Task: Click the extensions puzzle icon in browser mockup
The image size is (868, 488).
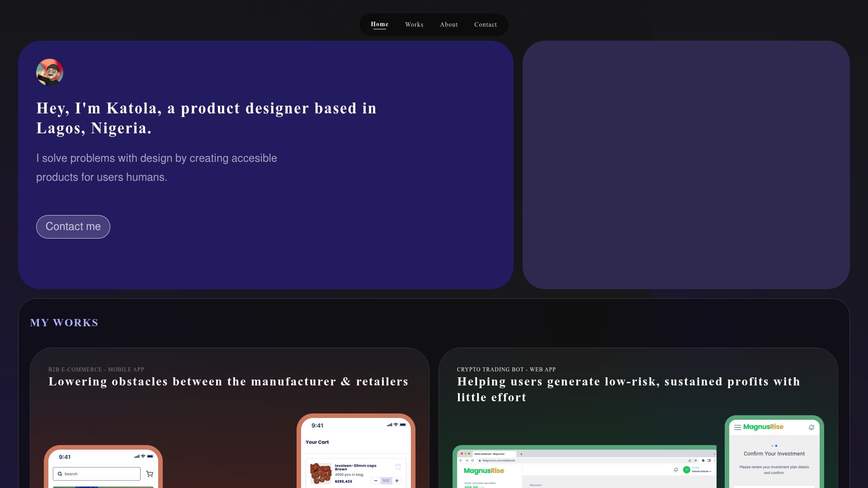Action: (703, 460)
